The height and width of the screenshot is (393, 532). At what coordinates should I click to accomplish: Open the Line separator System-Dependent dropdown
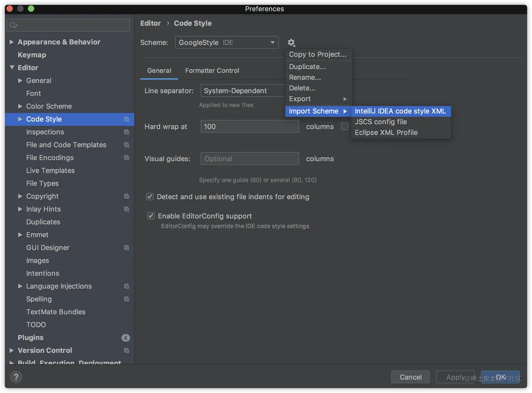[243, 91]
